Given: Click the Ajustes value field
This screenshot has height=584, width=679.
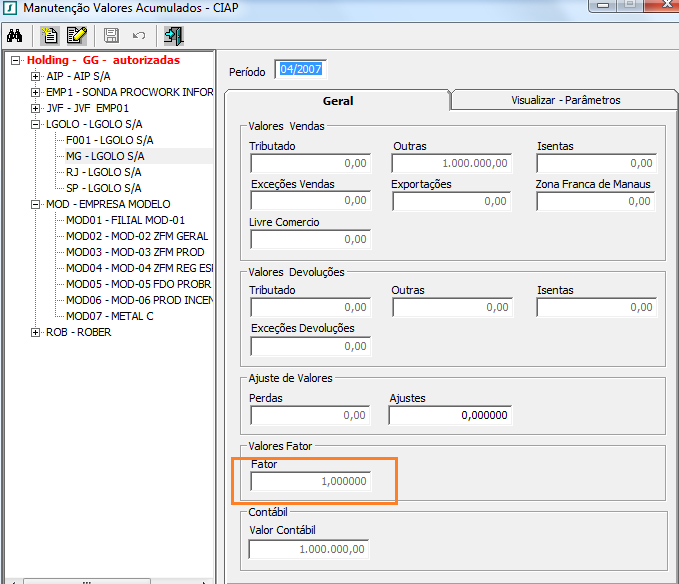Looking at the screenshot, I should (x=450, y=415).
